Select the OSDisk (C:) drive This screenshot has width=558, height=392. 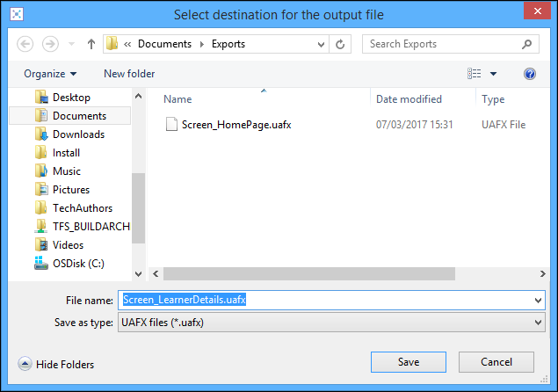[78, 264]
